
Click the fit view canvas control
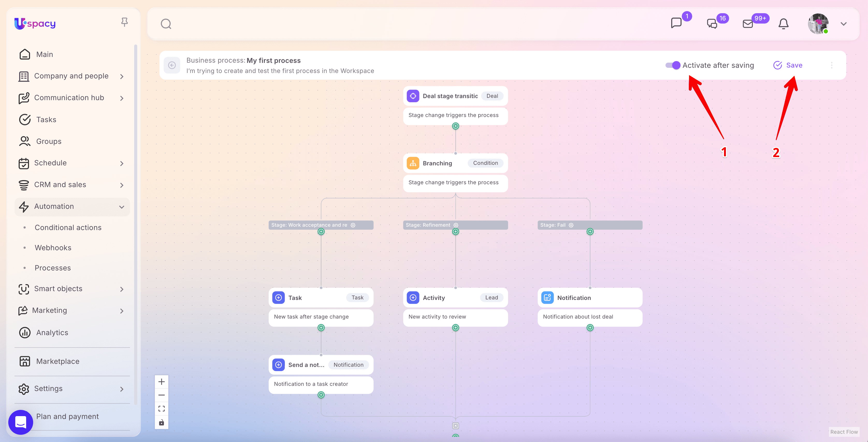(161, 409)
